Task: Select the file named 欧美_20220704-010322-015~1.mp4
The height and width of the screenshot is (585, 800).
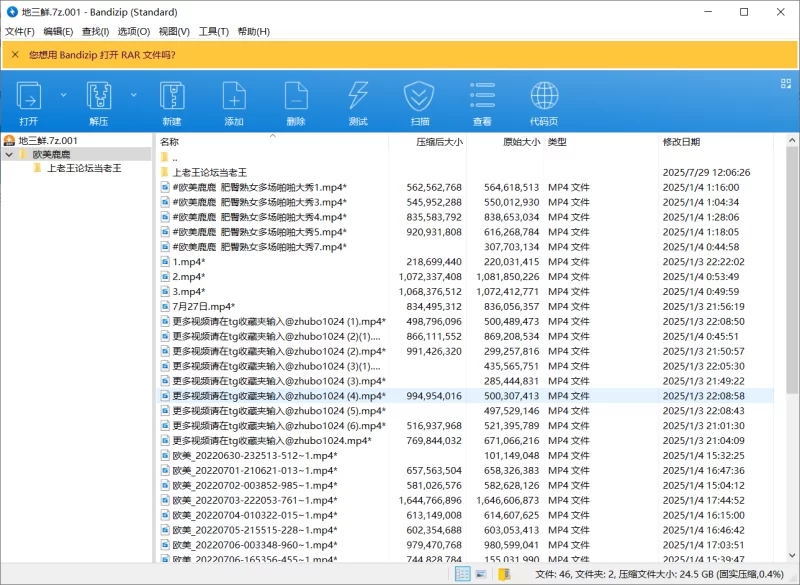Action: (x=465, y=515)
